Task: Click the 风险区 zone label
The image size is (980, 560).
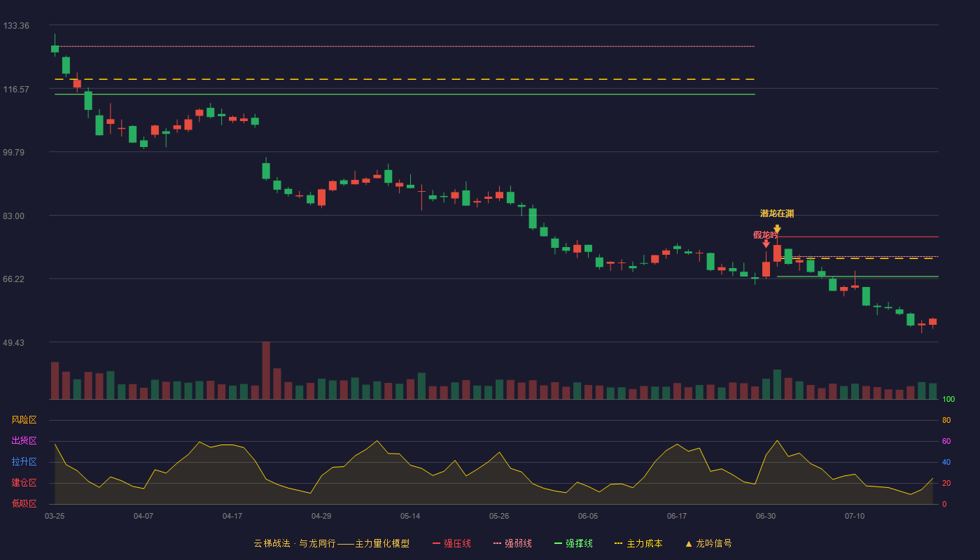Action: point(24,420)
